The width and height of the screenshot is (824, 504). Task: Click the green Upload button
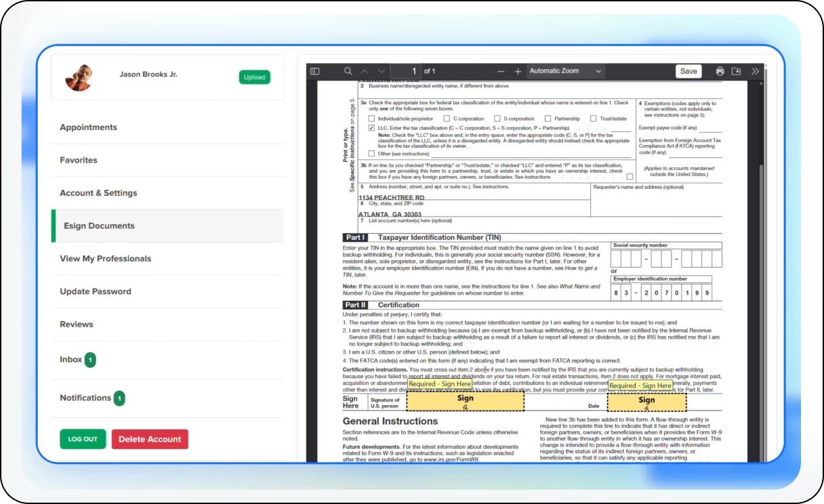254,77
